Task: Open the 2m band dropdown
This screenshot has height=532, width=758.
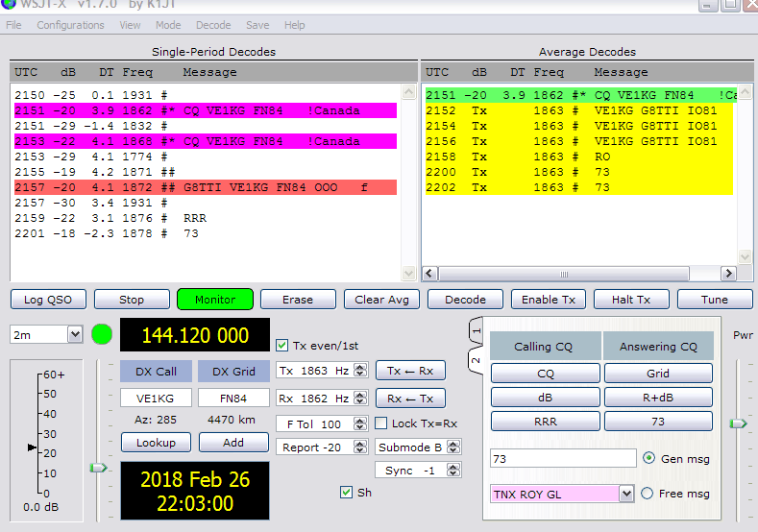Action: [x=74, y=334]
